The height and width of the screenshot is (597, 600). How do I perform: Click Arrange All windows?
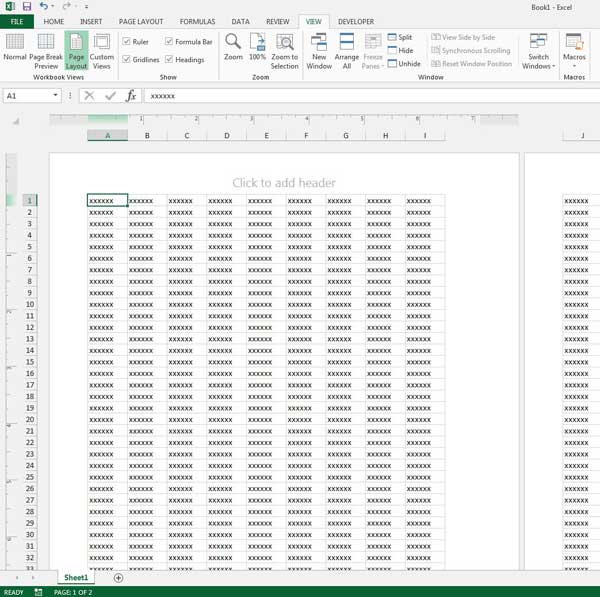tap(346, 49)
